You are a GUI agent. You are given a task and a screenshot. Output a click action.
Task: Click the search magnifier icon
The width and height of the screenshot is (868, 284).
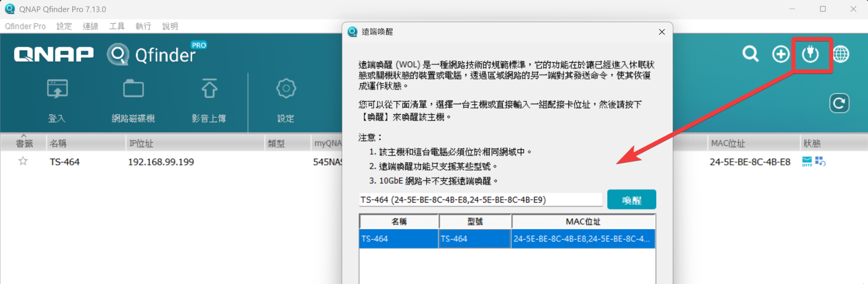coord(750,54)
